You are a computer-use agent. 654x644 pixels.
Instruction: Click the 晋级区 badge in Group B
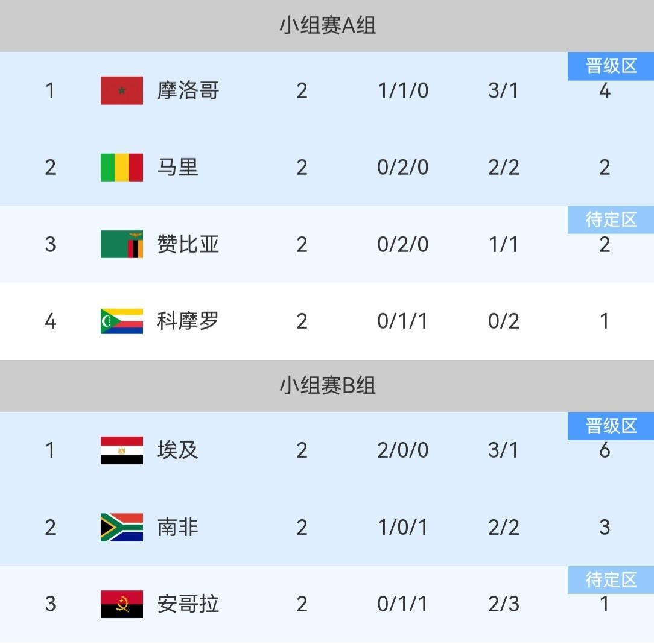[x=611, y=426]
